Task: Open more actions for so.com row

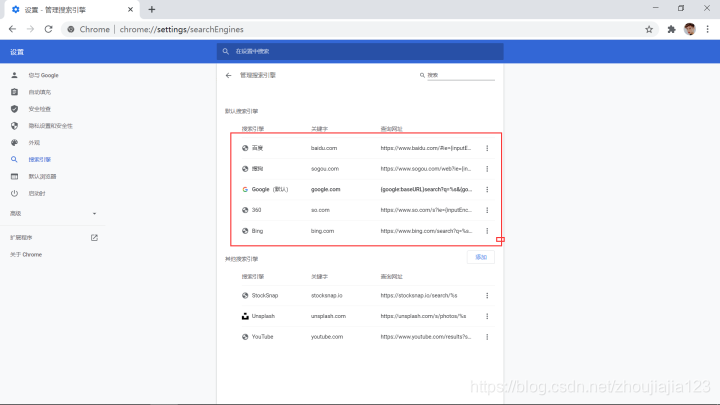Action: pos(487,210)
